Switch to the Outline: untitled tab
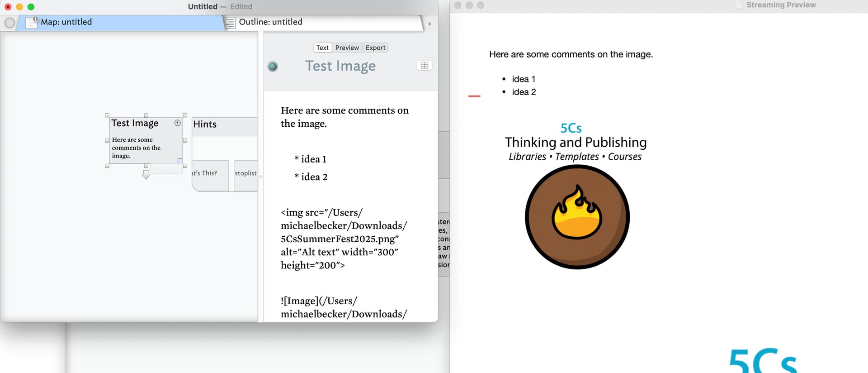 (x=323, y=22)
